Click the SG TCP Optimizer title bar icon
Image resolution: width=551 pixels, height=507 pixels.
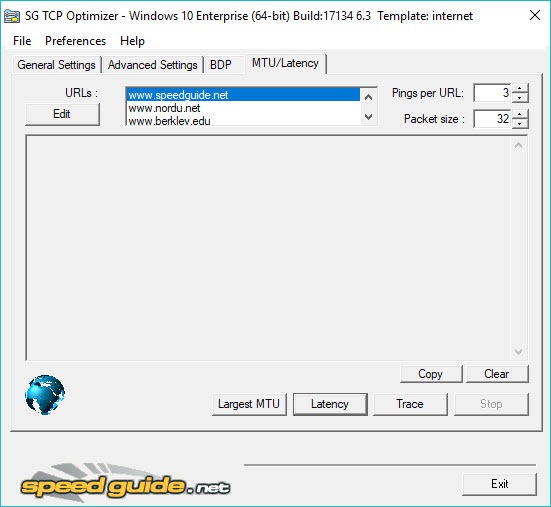[12, 16]
